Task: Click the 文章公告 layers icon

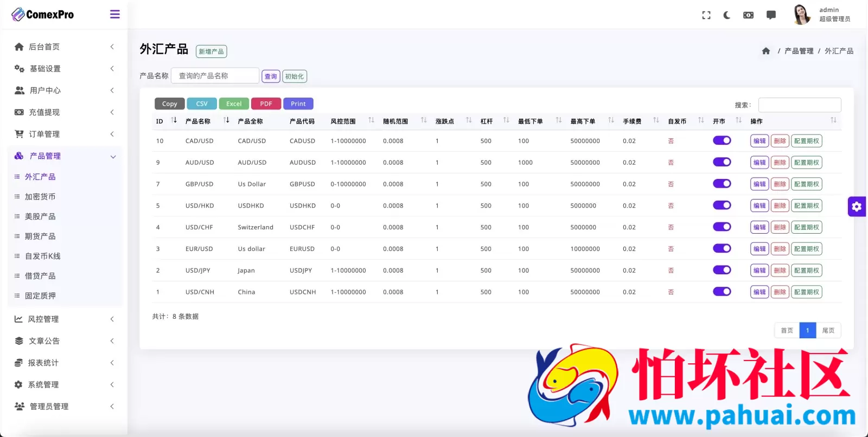Action: (19, 341)
